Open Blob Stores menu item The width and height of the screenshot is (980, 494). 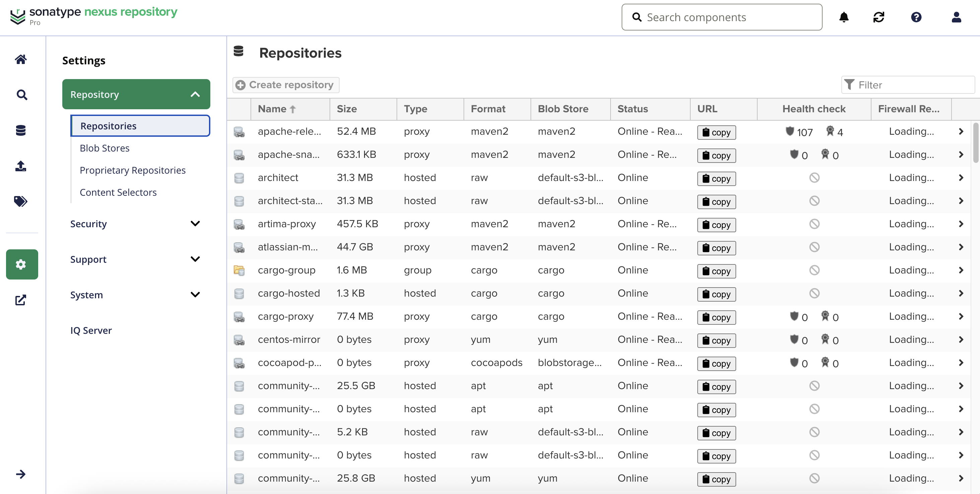[104, 148]
